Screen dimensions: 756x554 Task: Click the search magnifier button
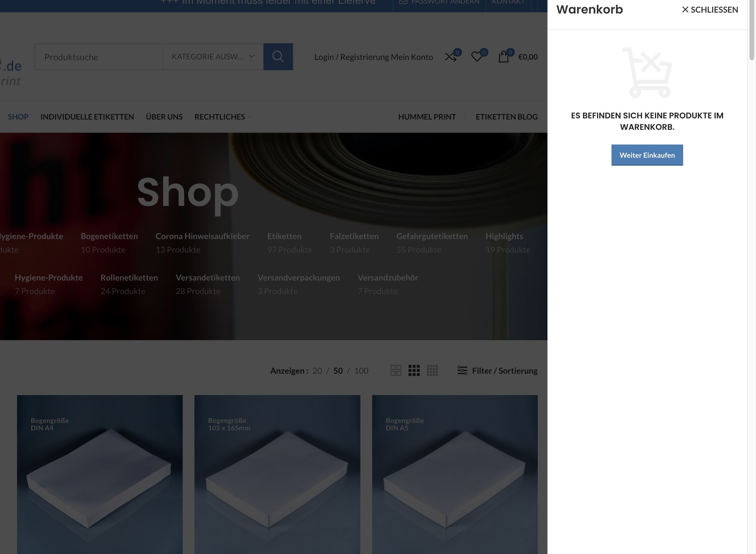pos(278,57)
